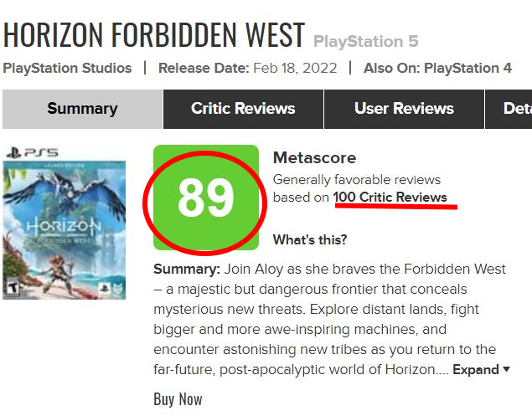Image resolution: width=532 pixels, height=416 pixels.
Task: Select the Summary tab
Action: 82,109
